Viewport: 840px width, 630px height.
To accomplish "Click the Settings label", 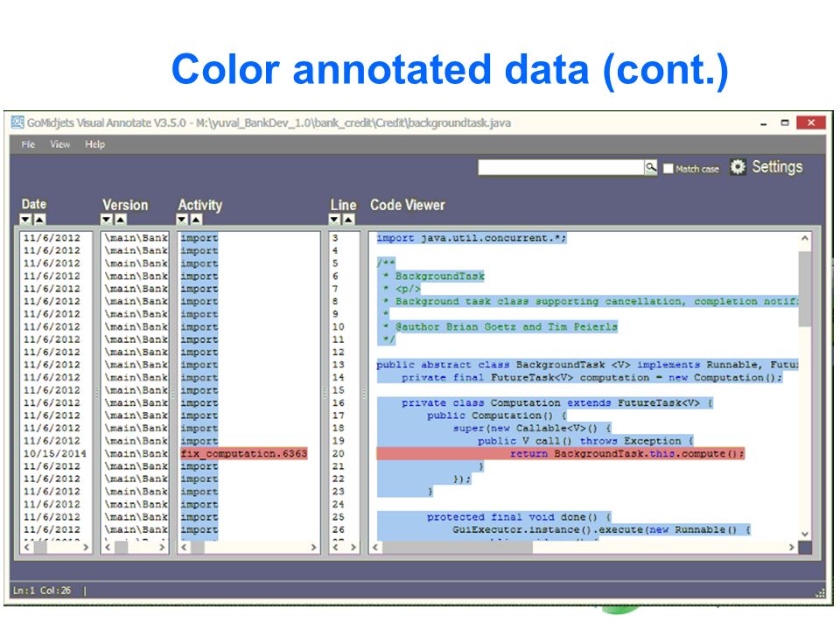I will 777,167.
